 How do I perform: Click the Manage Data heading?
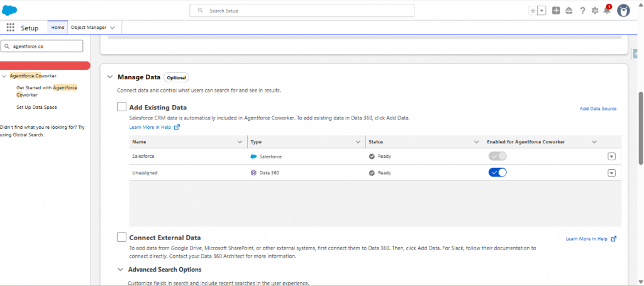click(x=139, y=77)
